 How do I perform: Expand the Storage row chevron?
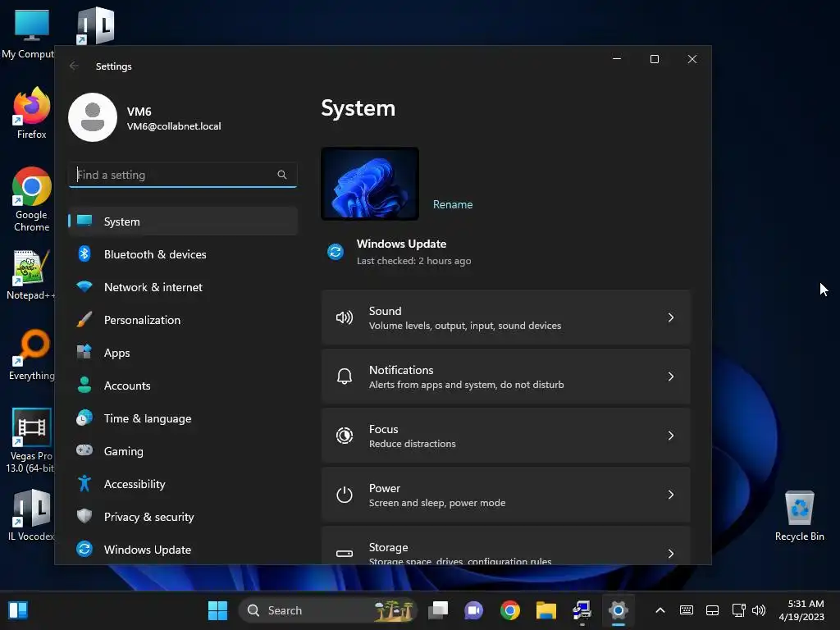coord(671,554)
